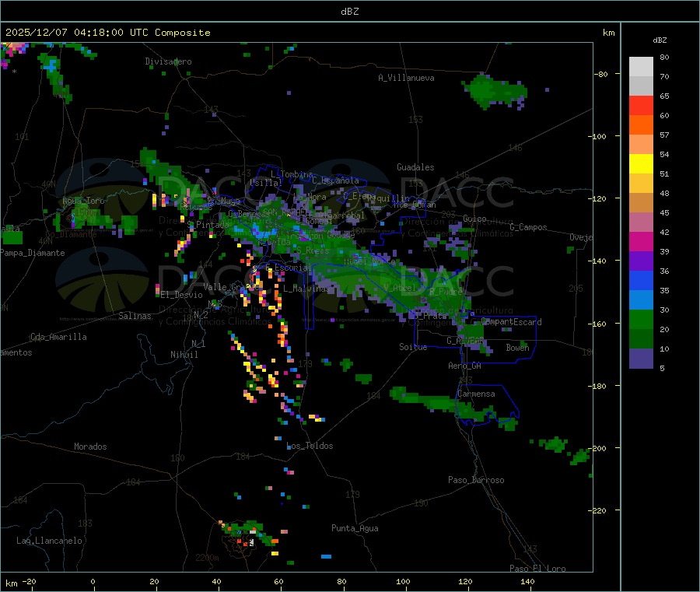Click the bright green 20-30 dBZ swatch
The image size is (700, 592).
click(641, 319)
